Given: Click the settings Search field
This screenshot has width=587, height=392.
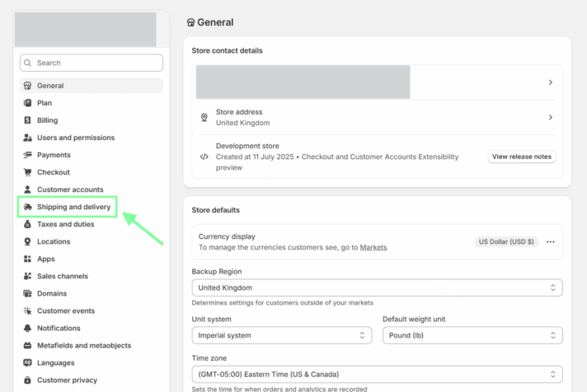Looking at the screenshot, I should [92, 63].
